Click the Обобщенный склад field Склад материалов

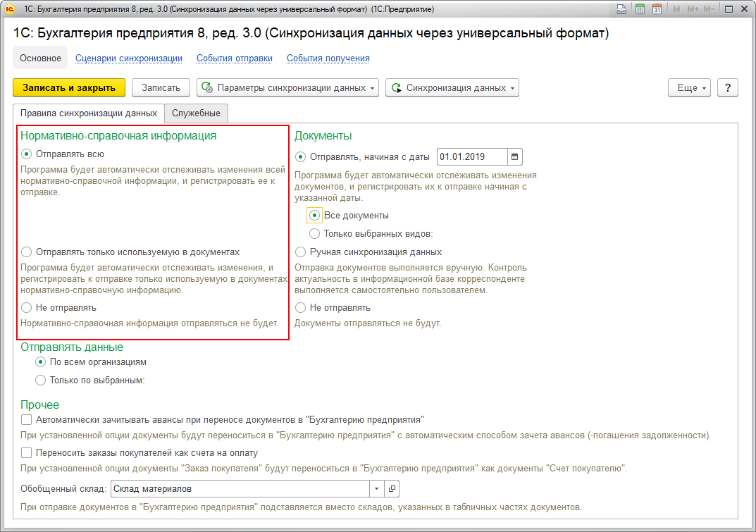pos(240,488)
